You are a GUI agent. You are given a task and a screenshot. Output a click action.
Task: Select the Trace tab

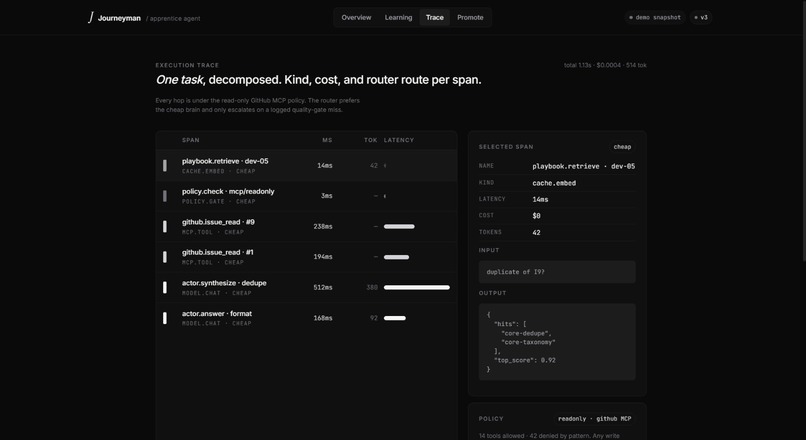[434, 17]
